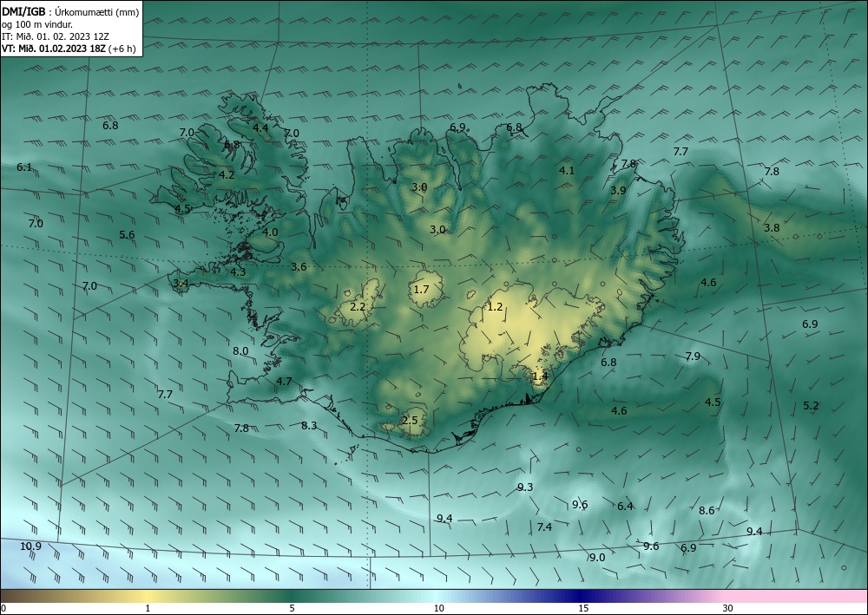Click the 6.4 value on the map
Image resolution: width=868 pixels, height=615 pixels.
tap(625, 506)
